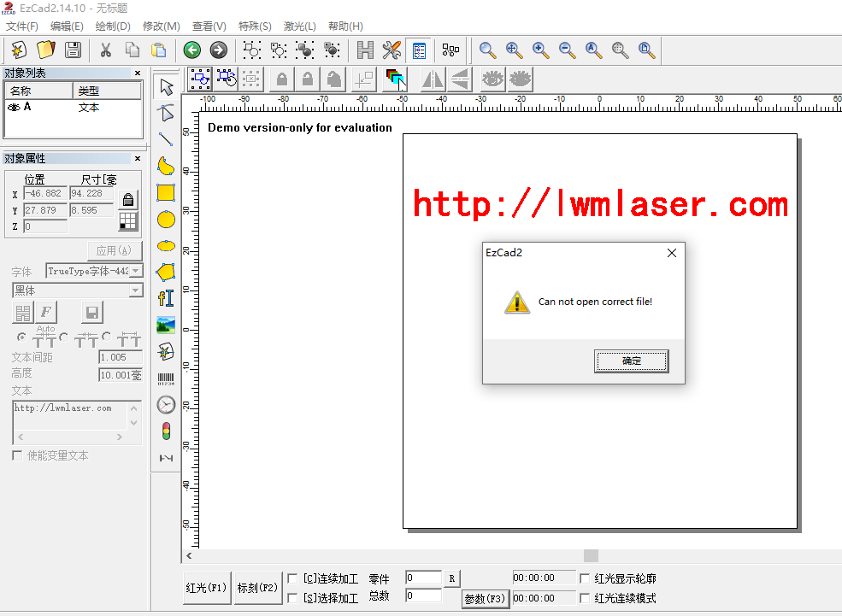Image resolution: width=842 pixels, height=616 pixels.
Task: Click the mirror horizontal icon
Action: coord(433,80)
